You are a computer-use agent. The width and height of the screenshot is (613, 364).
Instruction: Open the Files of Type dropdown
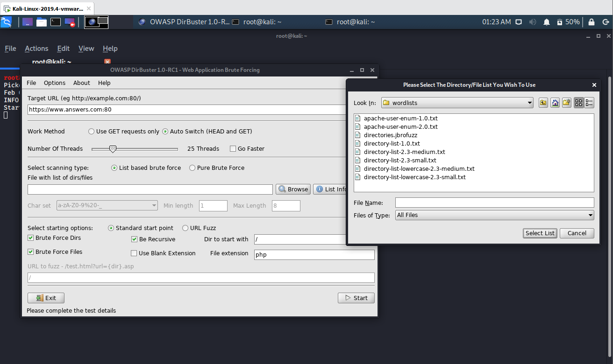click(495, 215)
